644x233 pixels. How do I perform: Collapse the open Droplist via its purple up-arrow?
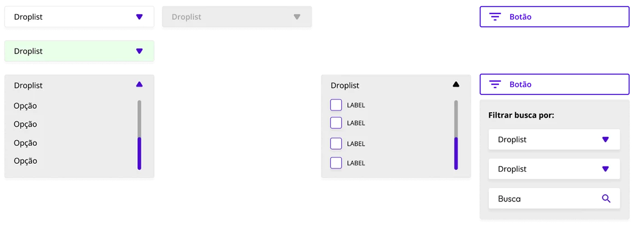tap(139, 84)
